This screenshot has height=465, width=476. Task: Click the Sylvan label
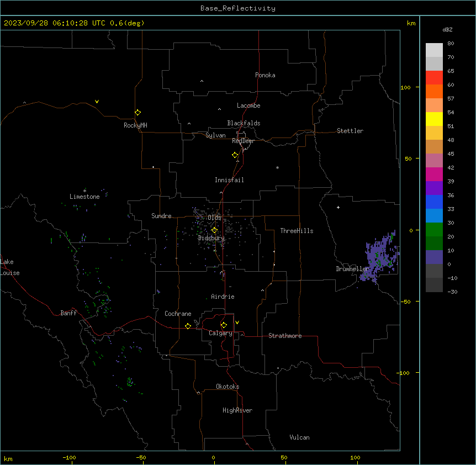[x=215, y=135]
